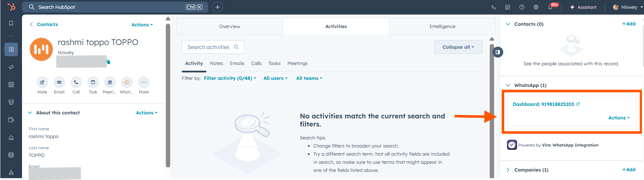The image size is (644, 180).
Task: Open the wallet payments sidebar icon
Action: coord(11,120)
